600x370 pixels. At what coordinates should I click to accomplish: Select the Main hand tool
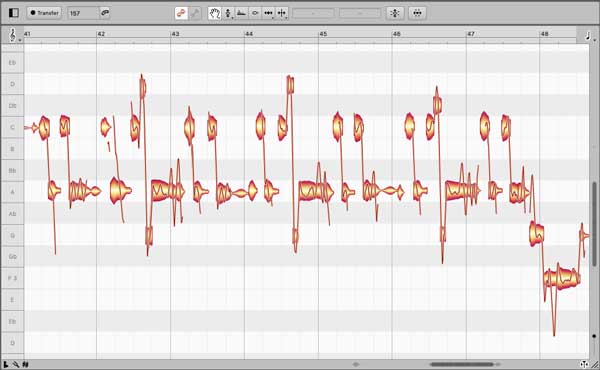tap(215, 13)
